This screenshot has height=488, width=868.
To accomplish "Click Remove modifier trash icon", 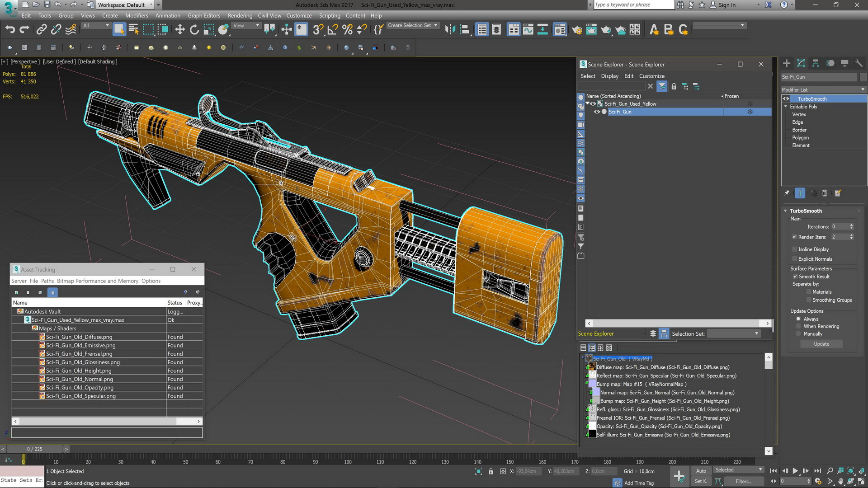I will 825,193.
